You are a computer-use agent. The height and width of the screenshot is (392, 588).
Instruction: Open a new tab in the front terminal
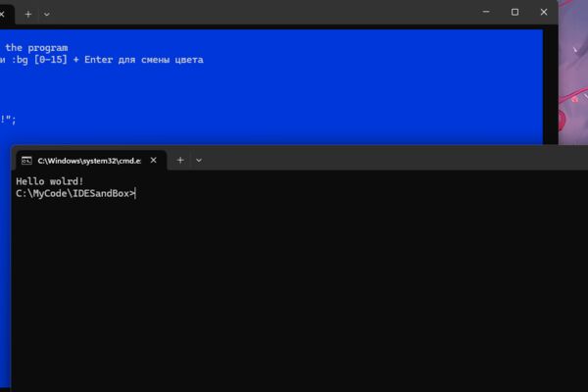180,160
